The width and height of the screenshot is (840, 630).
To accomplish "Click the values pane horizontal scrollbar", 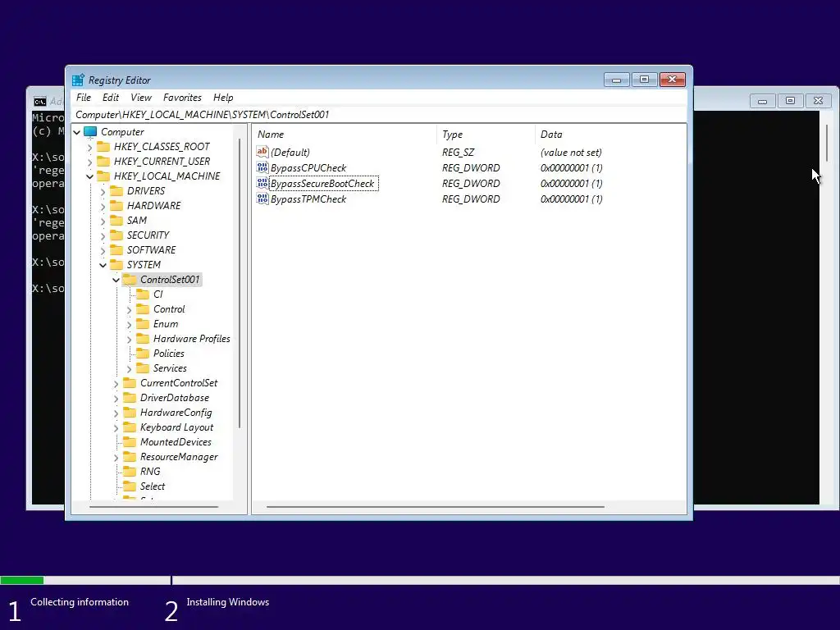I will point(435,507).
